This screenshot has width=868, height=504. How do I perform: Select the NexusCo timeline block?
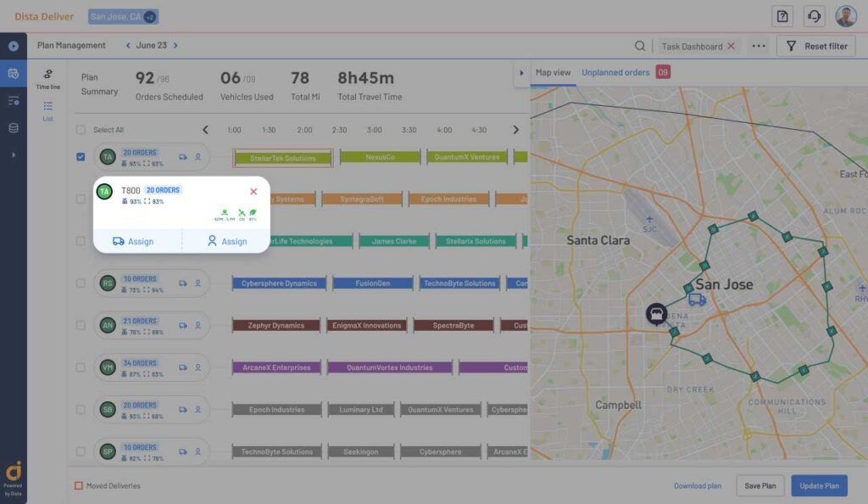tap(381, 157)
